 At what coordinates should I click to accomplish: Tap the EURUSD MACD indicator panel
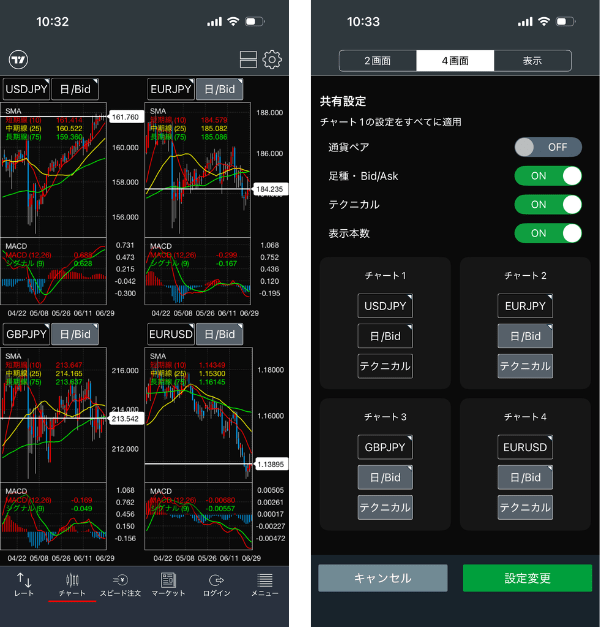point(198,516)
